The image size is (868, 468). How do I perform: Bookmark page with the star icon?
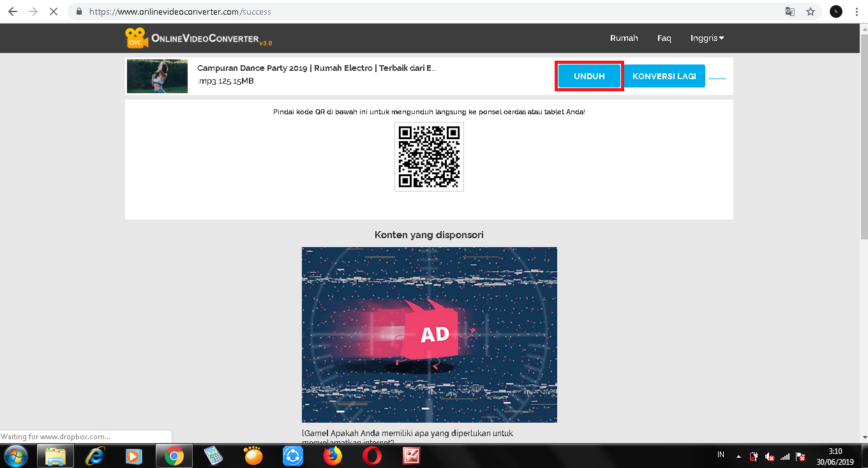pos(811,11)
